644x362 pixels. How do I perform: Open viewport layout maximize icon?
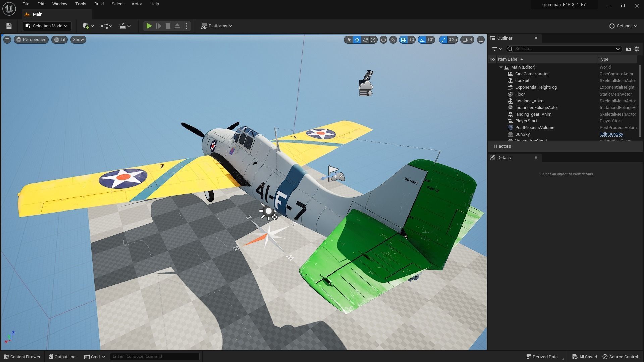point(481,40)
